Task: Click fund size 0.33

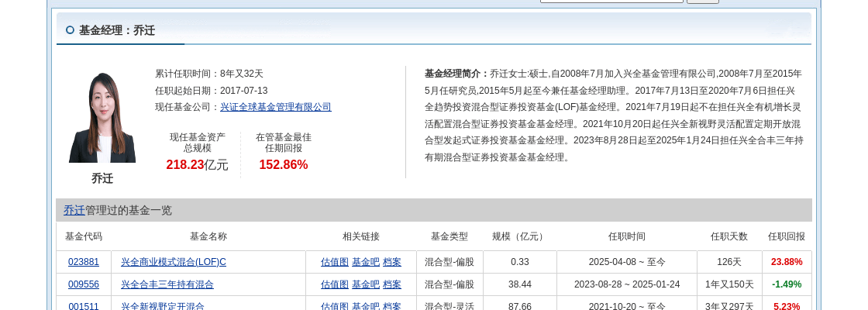Action: tap(520, 262)
